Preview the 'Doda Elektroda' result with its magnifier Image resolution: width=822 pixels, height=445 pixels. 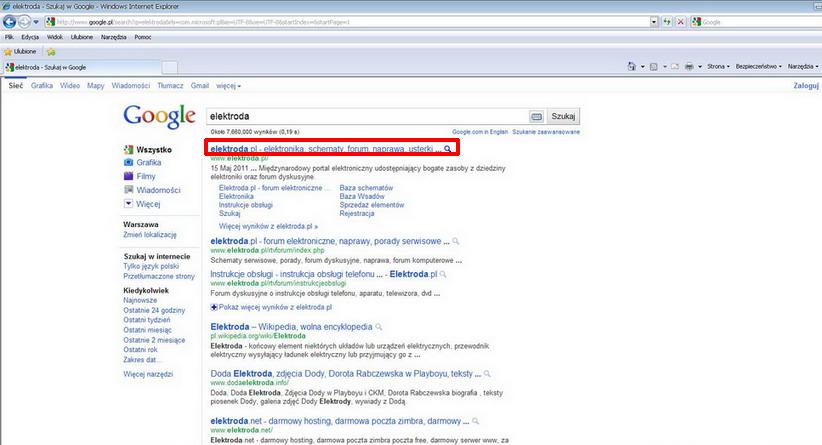pos(487,374)
